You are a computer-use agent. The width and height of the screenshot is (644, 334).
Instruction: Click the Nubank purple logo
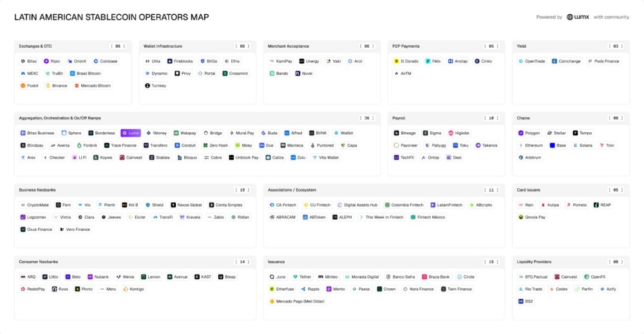click(90, 277)
